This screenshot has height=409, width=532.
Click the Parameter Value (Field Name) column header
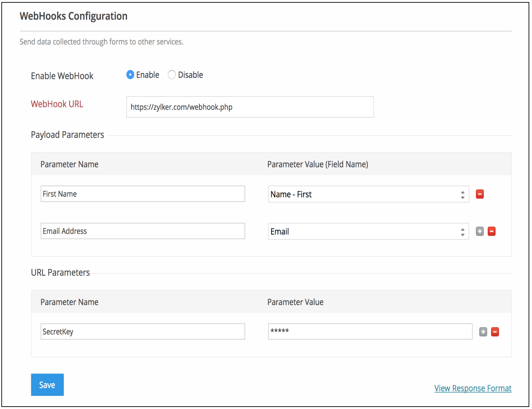point(318,164)
